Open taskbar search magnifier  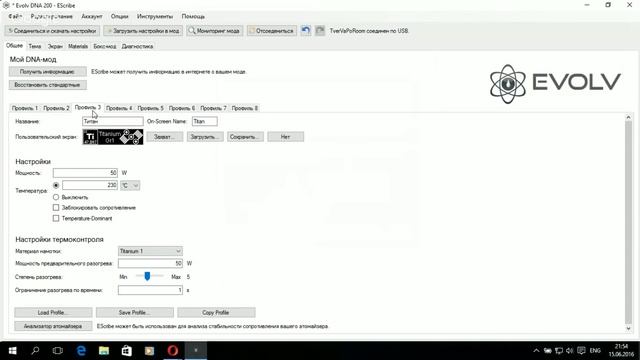pyautogui.click(x=35, y=351)
